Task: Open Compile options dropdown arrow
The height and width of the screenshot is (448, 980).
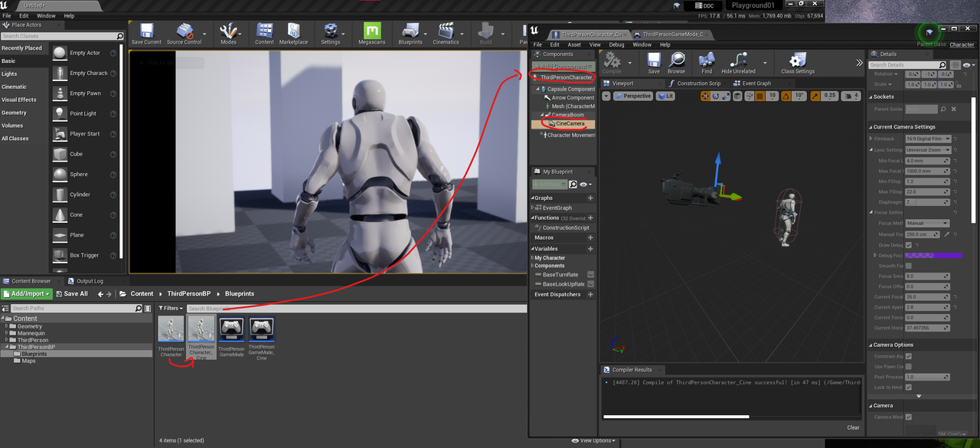Action: (629, 64)
